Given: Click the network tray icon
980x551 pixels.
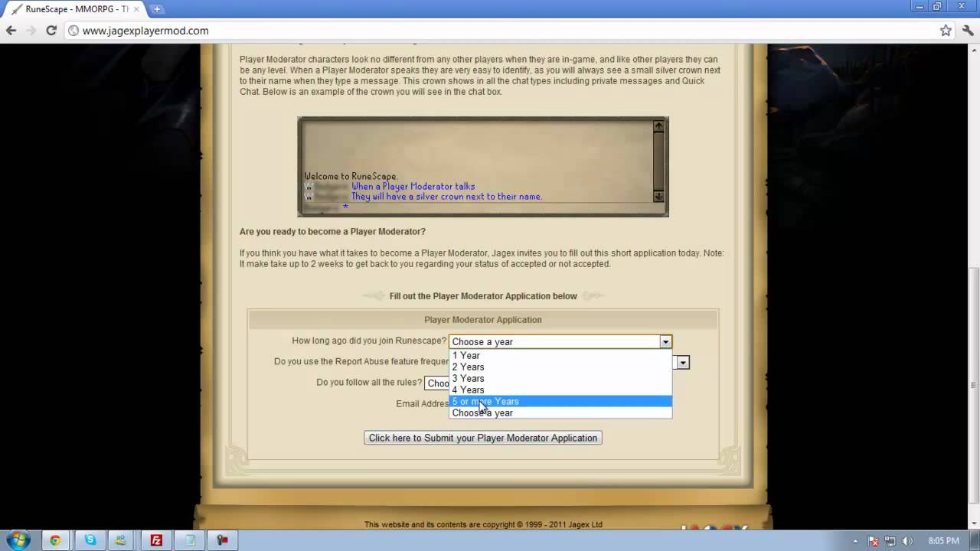Looking at the screenshot, I should (x=892, y=540).
